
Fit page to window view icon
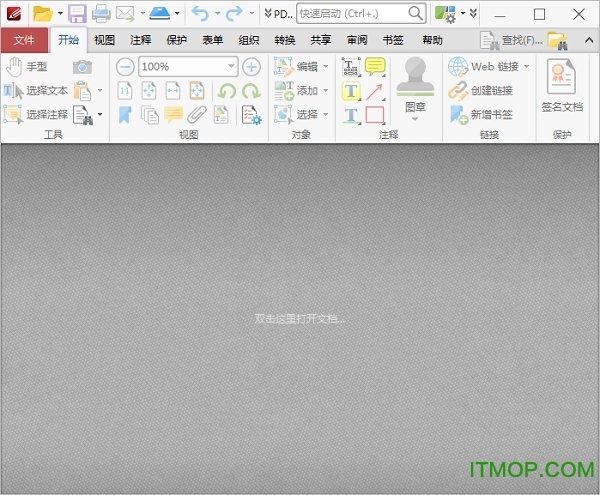pos(149,91)
